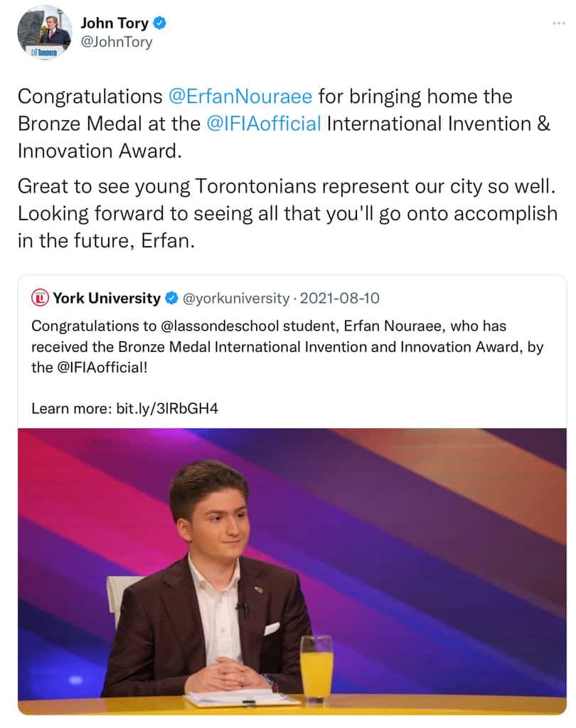Open the bit.ly/3lRbGH4 link

point(171,409)
